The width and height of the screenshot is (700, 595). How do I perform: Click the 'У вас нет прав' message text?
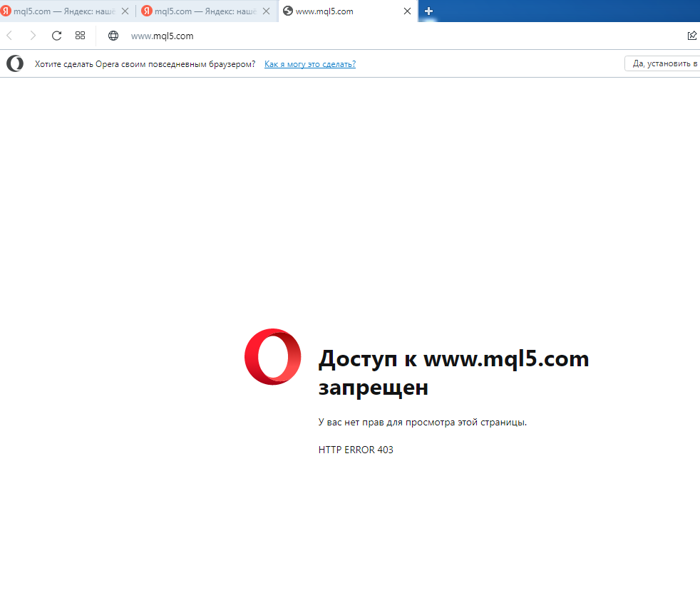422,423
